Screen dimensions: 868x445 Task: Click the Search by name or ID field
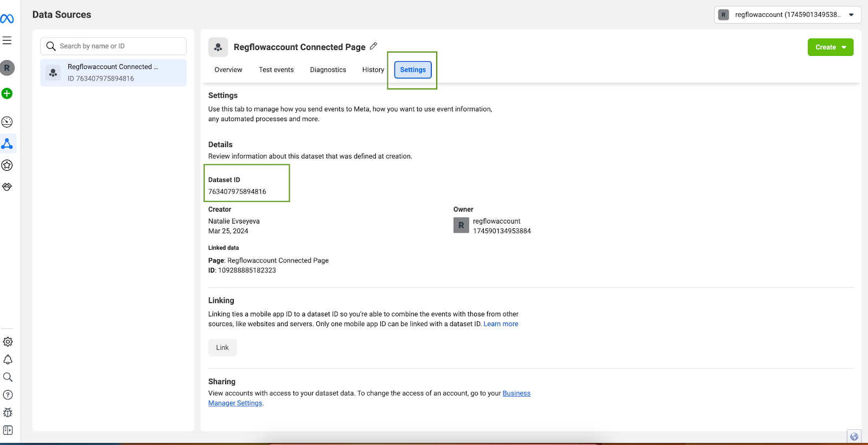pyautogui.click(x=113, y=46)
